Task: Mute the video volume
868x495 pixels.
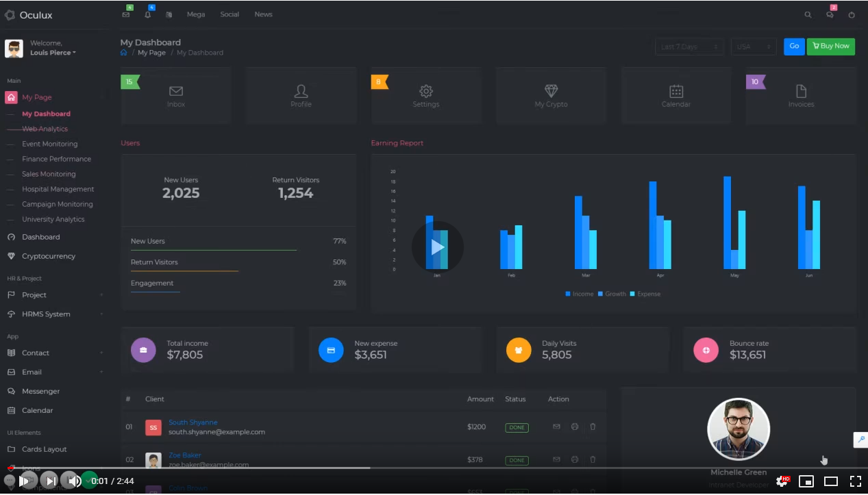Action: [x=74, y=481]
